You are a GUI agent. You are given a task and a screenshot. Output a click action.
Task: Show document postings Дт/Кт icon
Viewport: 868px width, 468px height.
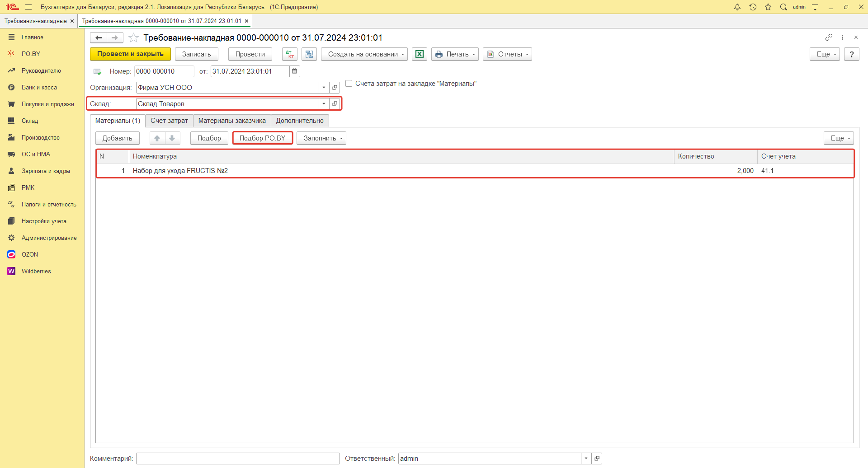coord(290,54)
